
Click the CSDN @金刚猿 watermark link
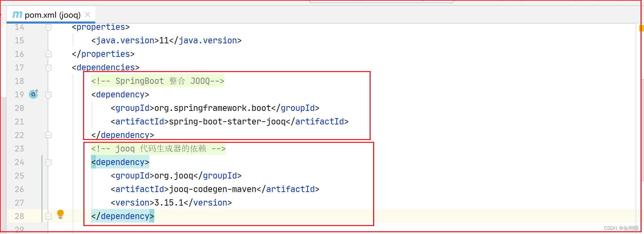click(x=621, y=228)
